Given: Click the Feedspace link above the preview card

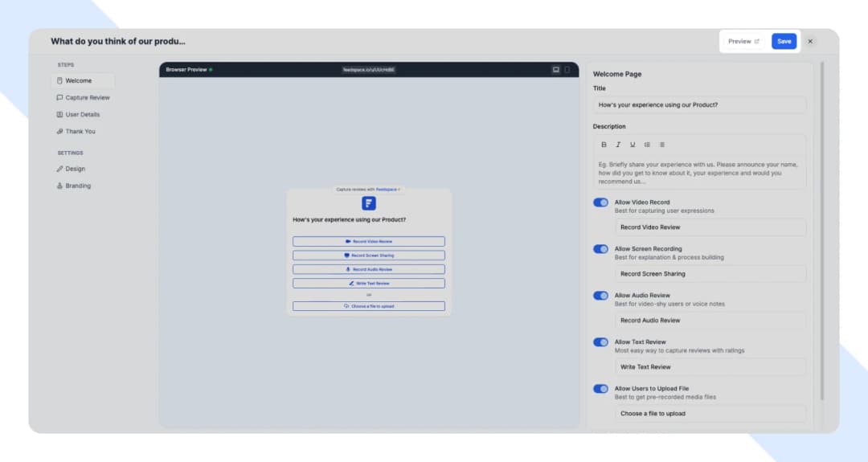Looking at the screenshot, I should coord(387,190).
